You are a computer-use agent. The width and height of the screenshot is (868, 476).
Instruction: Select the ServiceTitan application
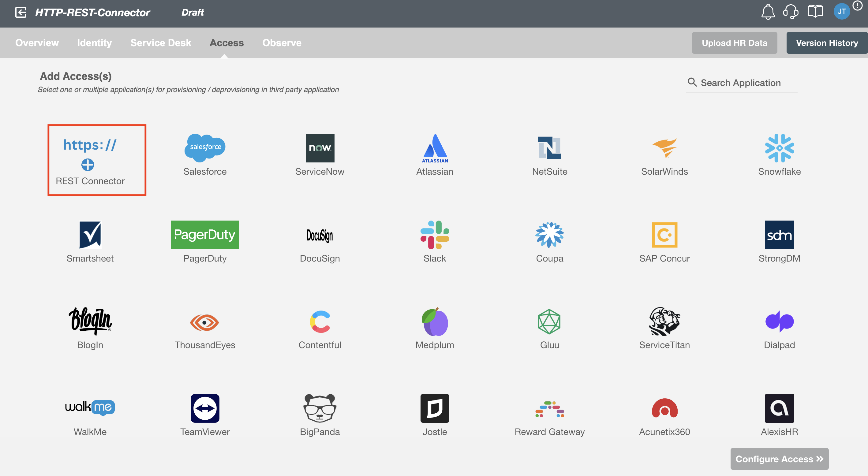664,329
